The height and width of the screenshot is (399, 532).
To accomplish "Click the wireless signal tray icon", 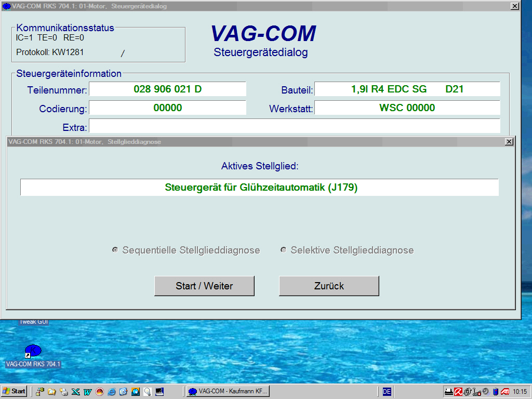I will tap(477, 392).
